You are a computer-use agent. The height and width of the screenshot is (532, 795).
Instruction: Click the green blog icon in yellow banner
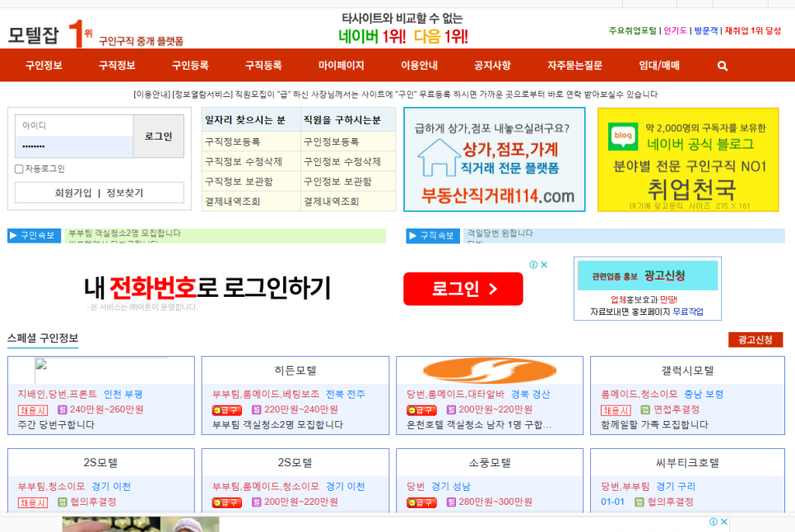point(623,136)
